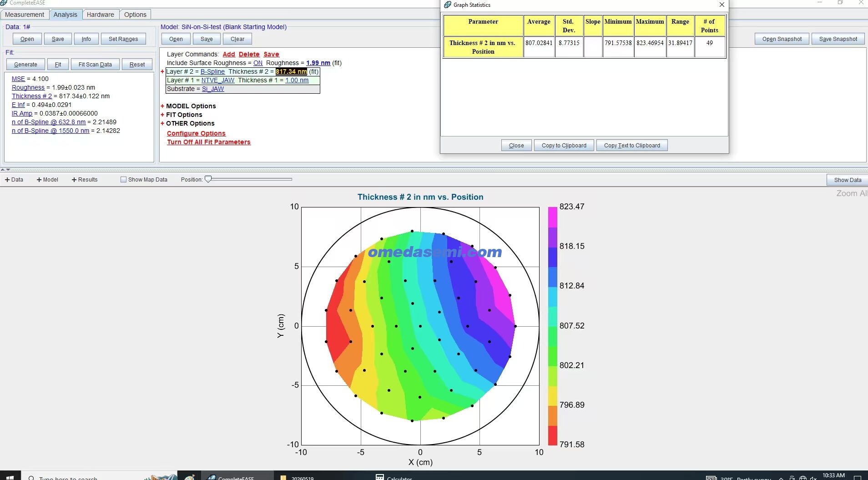Expand the Model section plus icon
This screenshot has width=868, height=480.
39,180
